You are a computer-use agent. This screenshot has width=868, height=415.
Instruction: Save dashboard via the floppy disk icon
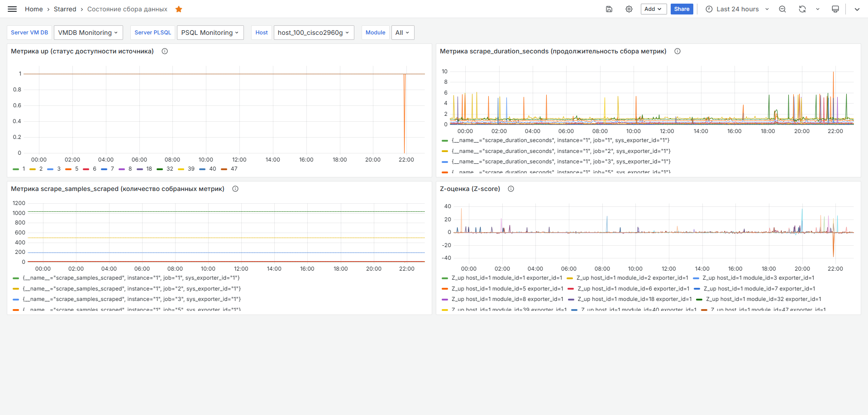pos(609,9)
